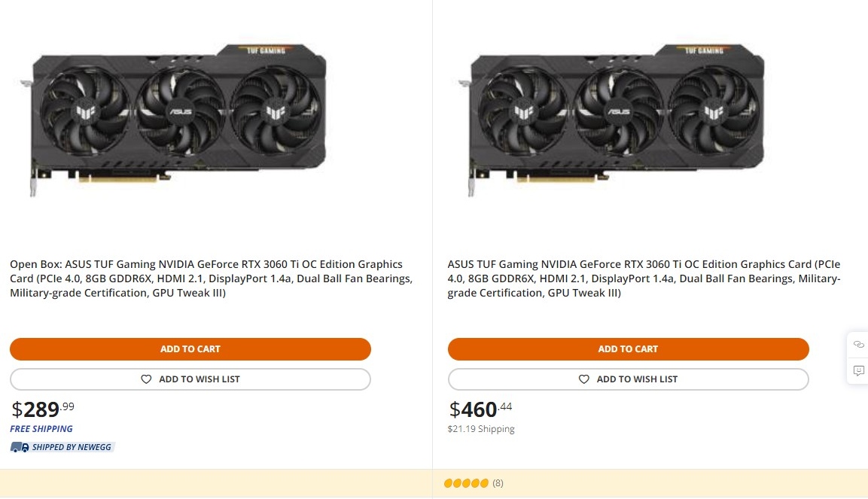This screenshot has width=868, height=499.
Task: Click the FREE SHIPPING label
Action: pos(41,429)
